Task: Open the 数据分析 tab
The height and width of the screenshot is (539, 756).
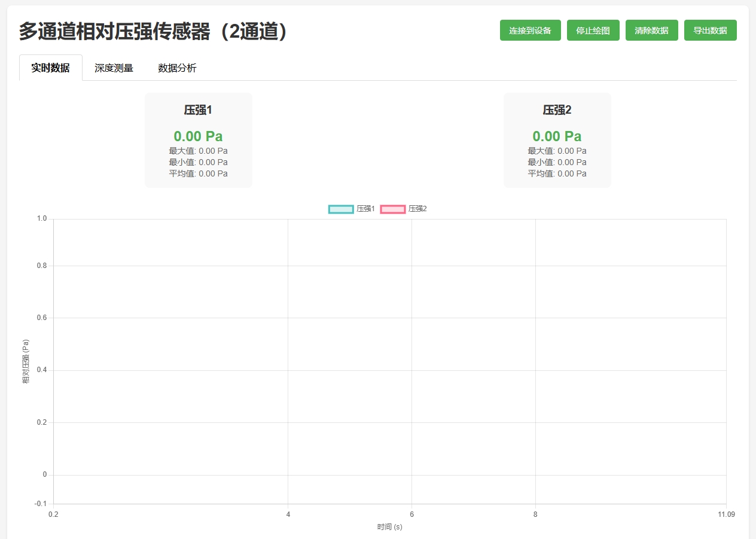Action: 178,68
